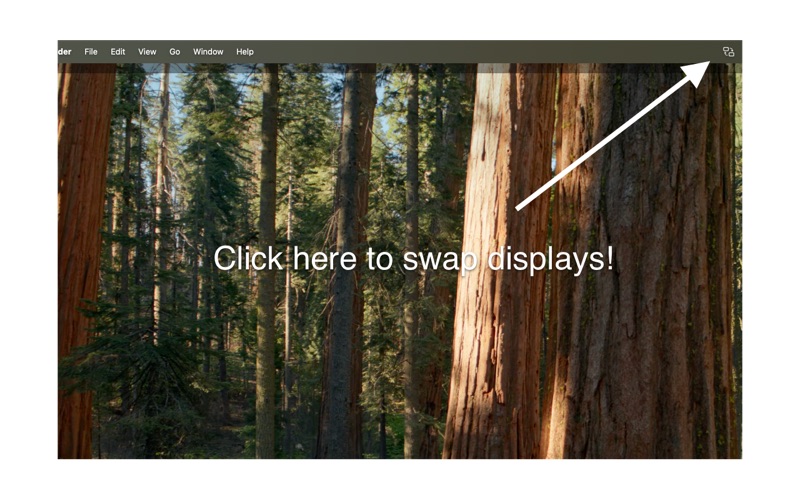This screenshot has width=800, height=500.
Task: Open the partially visible Finder menu
Action: (65, 52)
